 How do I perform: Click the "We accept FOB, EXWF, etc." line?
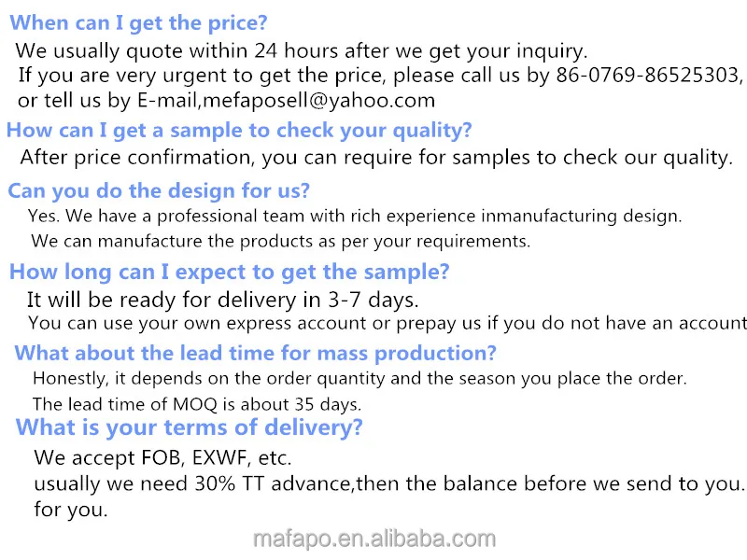pos(162,458)
